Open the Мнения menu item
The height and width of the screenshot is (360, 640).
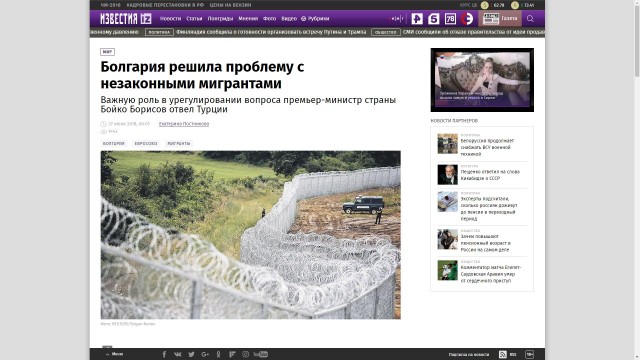click(x=248, y=18)
